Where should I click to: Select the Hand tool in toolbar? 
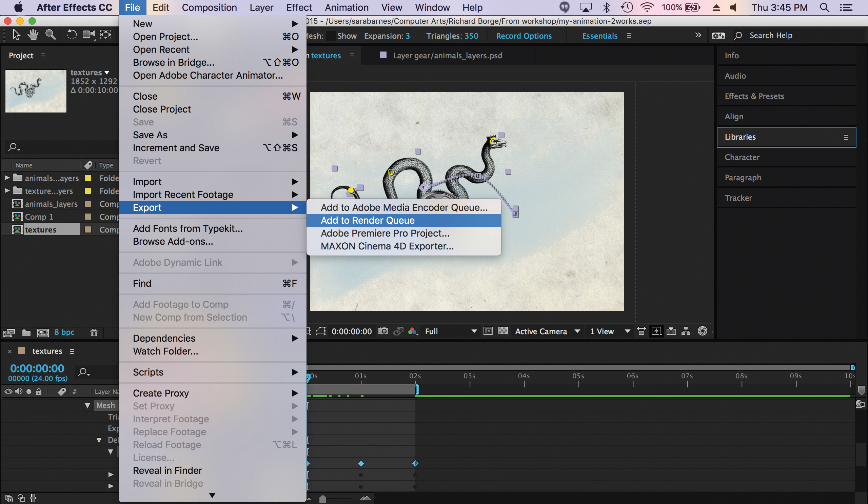33,35
